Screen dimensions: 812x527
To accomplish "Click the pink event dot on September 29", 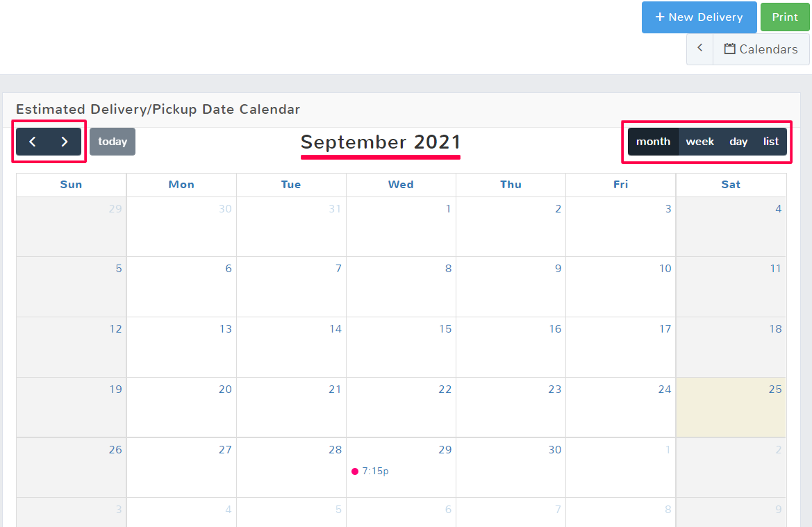I will pos(355,471).
